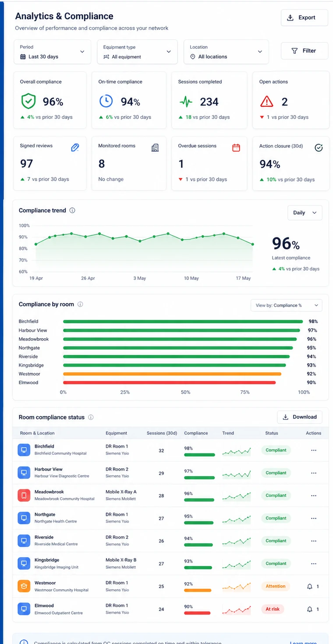This screenshot has height=644, width=333.
Task: Download the room compliance status table
Action: click(x=300, y=417)
